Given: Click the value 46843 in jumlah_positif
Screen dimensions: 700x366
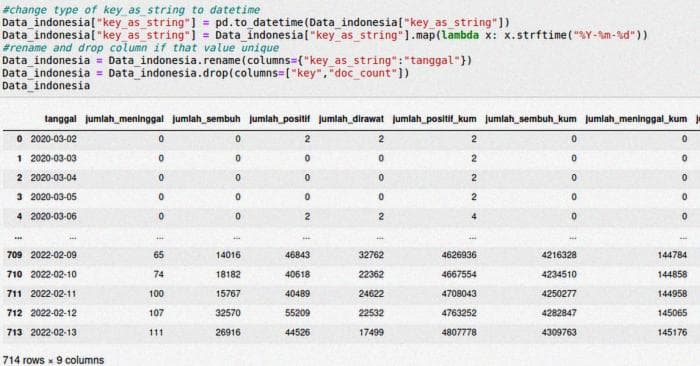Looking at the screenshot, I should click(x=298, y=255).
